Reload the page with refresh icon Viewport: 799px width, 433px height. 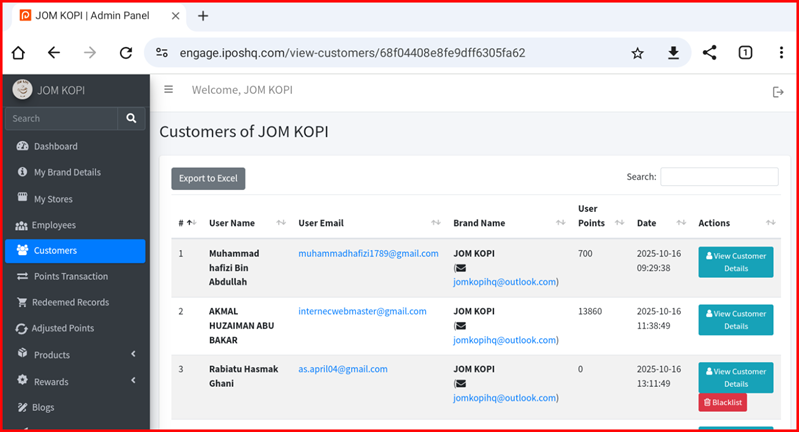coord(126,53)
